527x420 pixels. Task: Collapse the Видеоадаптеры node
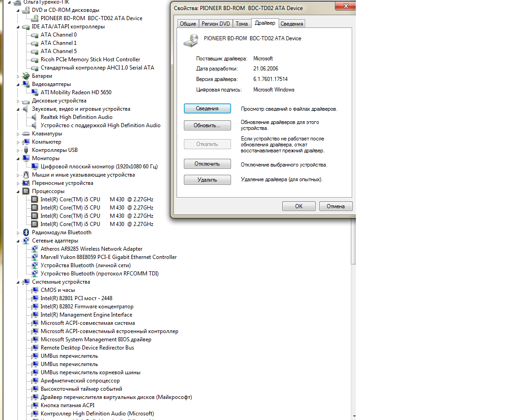pos(18,85)
